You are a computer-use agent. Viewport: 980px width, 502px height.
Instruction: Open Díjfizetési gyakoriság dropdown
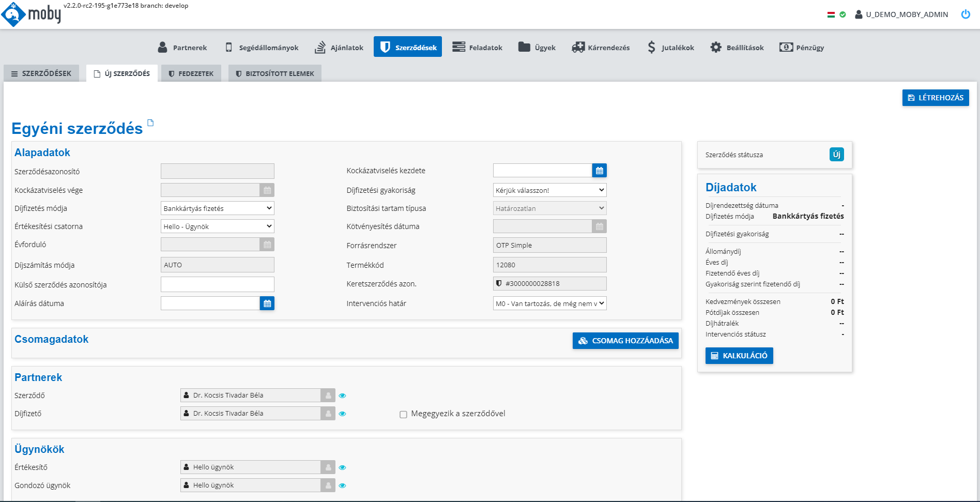pos(549,190)
